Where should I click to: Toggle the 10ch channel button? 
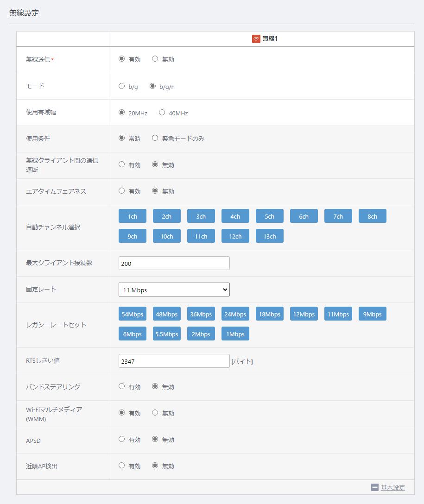click(166, 236)
